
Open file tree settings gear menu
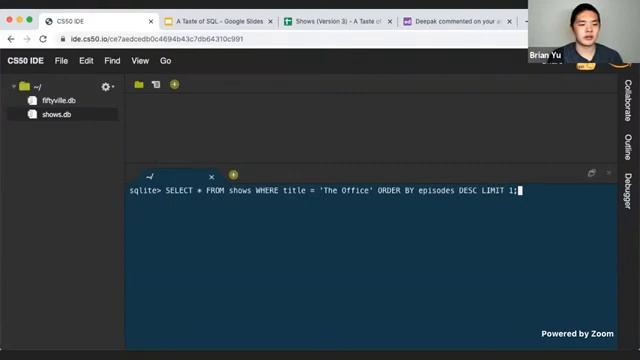click(x=106, y=87)
